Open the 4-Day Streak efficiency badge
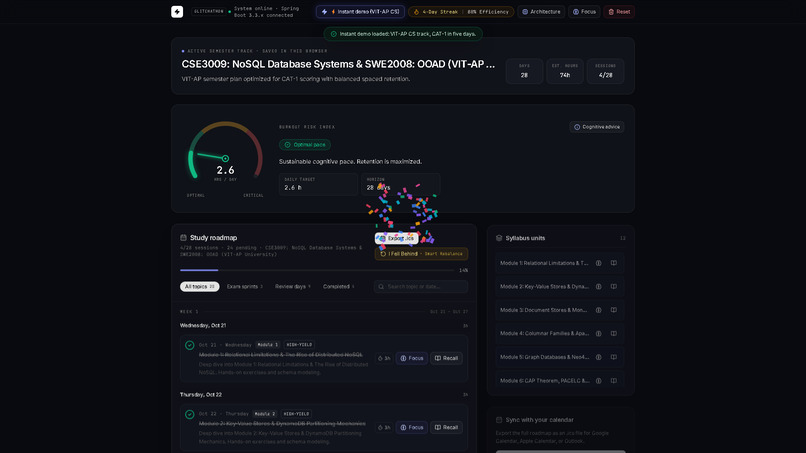Screen dimensions: 806x453 click(x=461, y=11)
